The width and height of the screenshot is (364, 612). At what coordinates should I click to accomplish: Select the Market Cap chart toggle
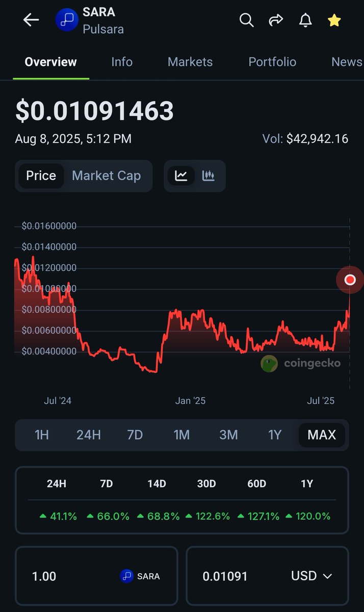pyautogui.click(x=107, y=176)
